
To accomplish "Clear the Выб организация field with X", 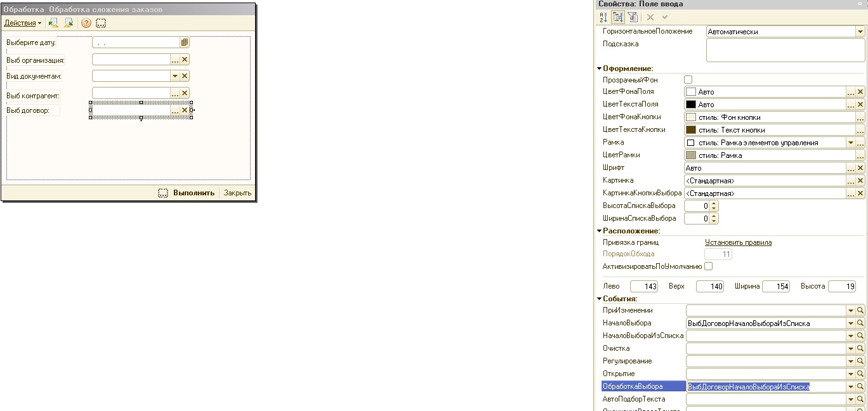I will [x=185, y=59].
